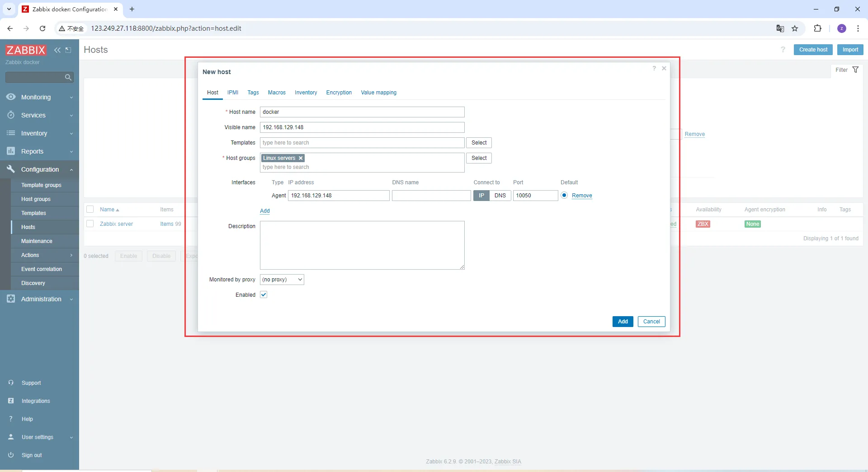Click the Zabbix logo
Viewport: 868px width, 472px height.
[26, 50]
